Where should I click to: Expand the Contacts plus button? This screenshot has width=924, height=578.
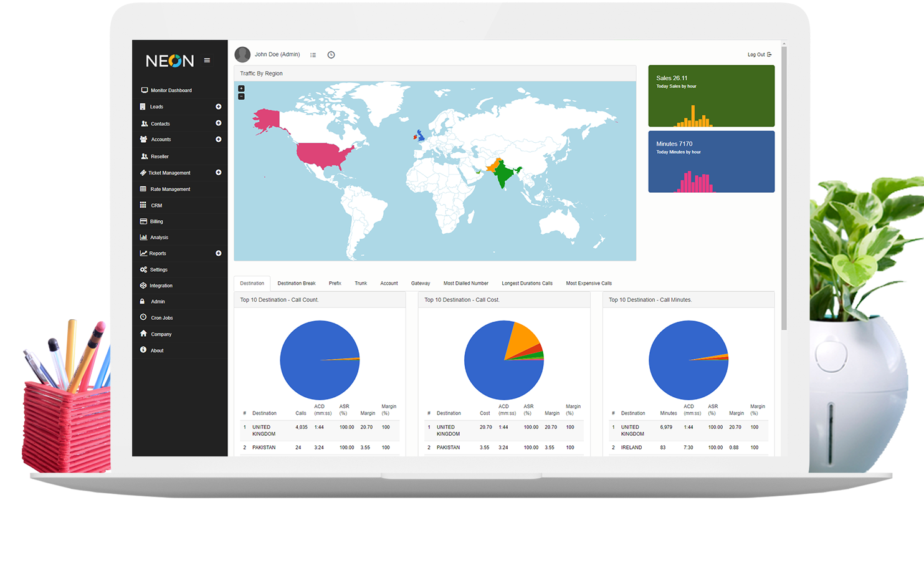[x=218, y=123]
